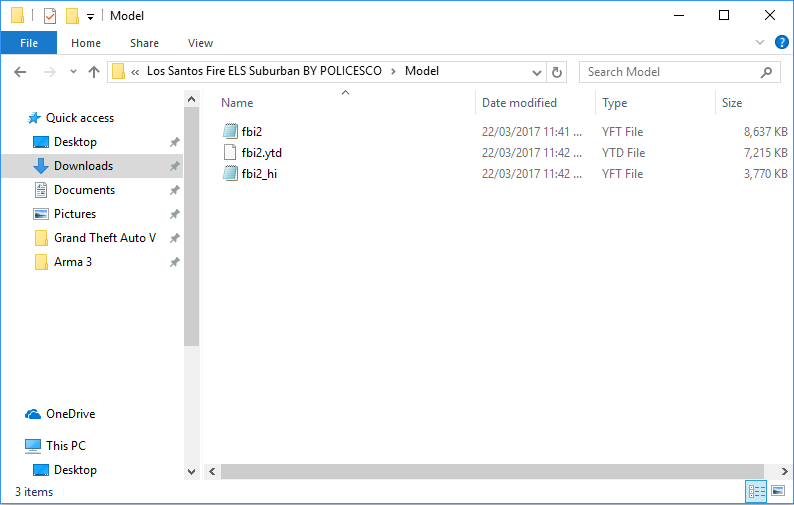Click the pin icon beside Arma 3
This screenshot has width=794, height=505.
tap(175, 262)
